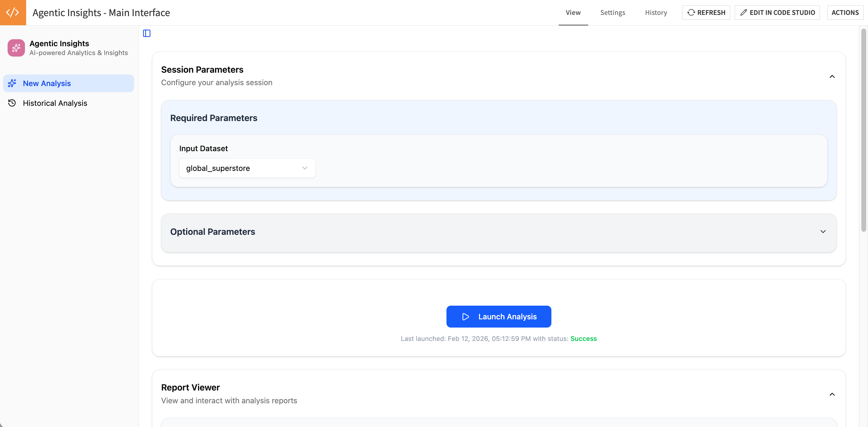Click the orange code logo in the header

tap(12, 12)
